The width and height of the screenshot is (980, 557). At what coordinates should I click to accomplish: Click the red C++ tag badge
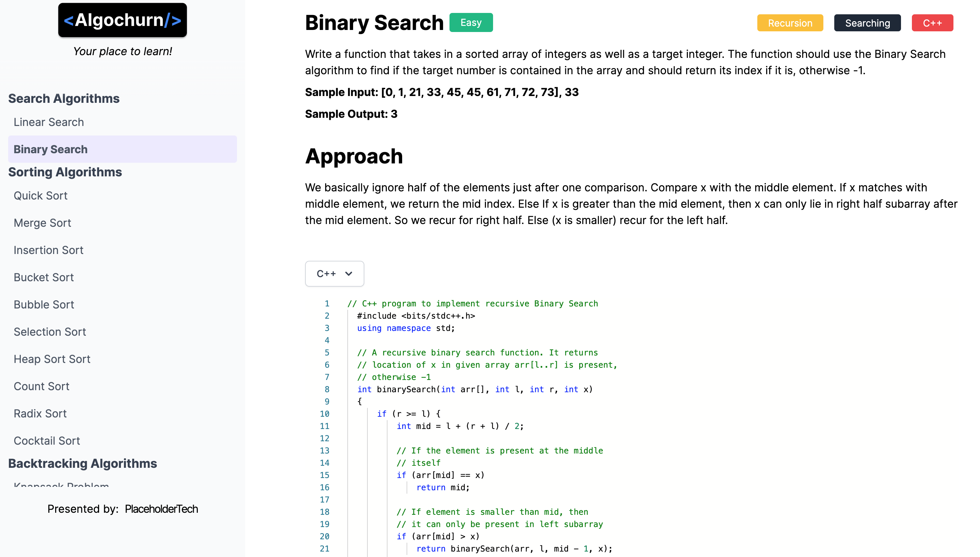(x=932, y=23)
